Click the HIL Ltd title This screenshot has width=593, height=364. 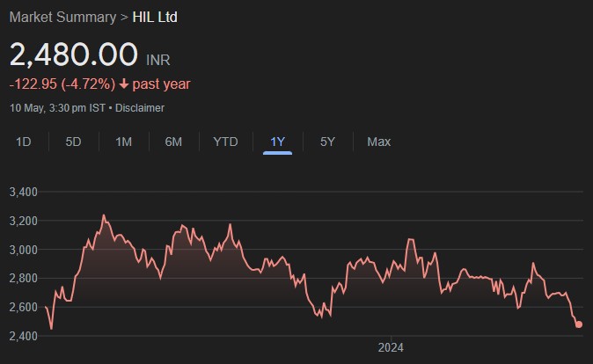tap(155, 18)
